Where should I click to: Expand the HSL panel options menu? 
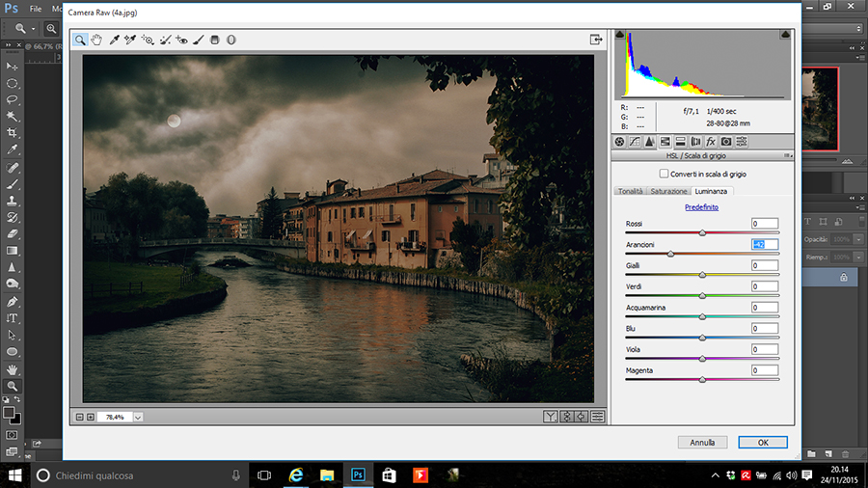pos(787,155)
